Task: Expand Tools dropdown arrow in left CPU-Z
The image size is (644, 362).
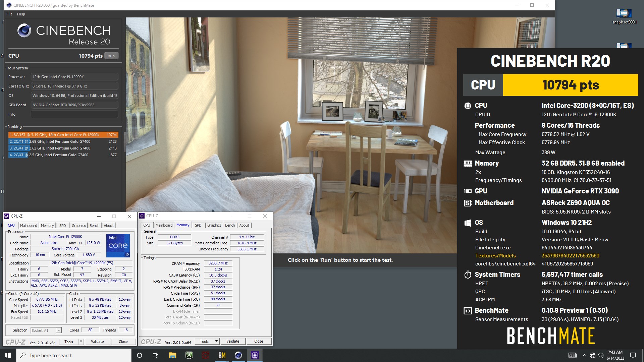Action: click(x=81, y=342)
